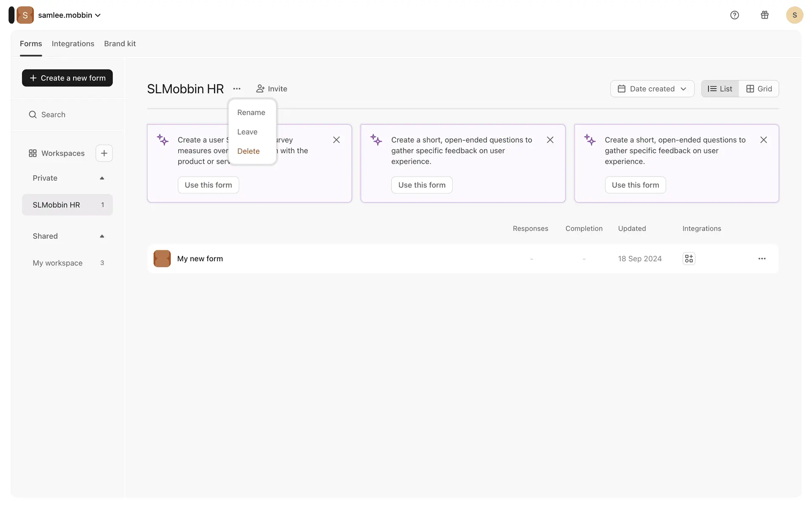Select Delete in the workspace menu
Image resolution: width=812 pixels, height=508 pixels.
(248, 151)
